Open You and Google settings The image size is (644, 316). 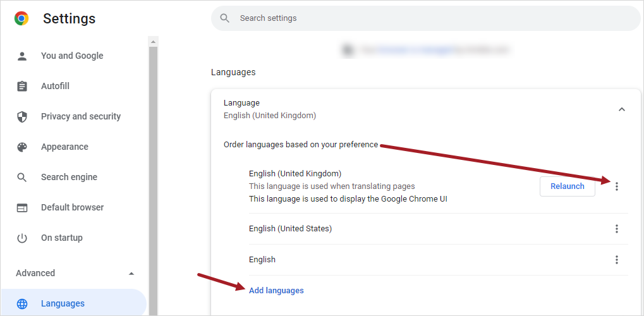coord(73,56)
